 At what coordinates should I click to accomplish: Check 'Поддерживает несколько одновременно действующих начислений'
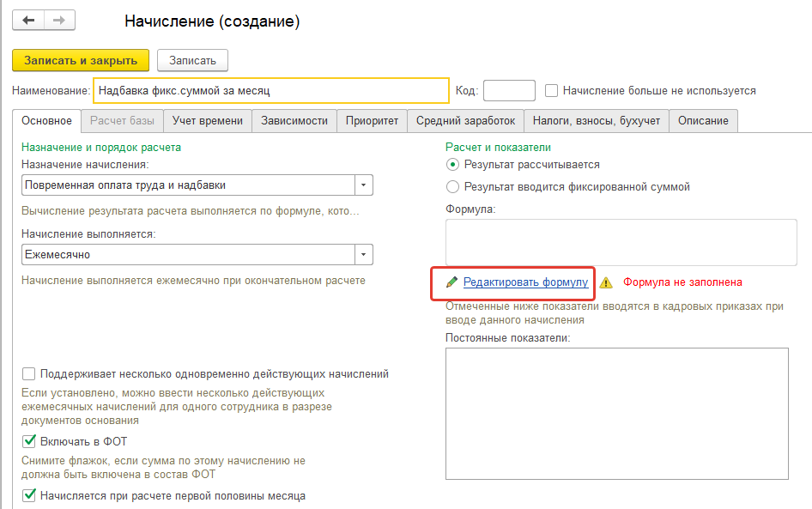click(30, 374)
